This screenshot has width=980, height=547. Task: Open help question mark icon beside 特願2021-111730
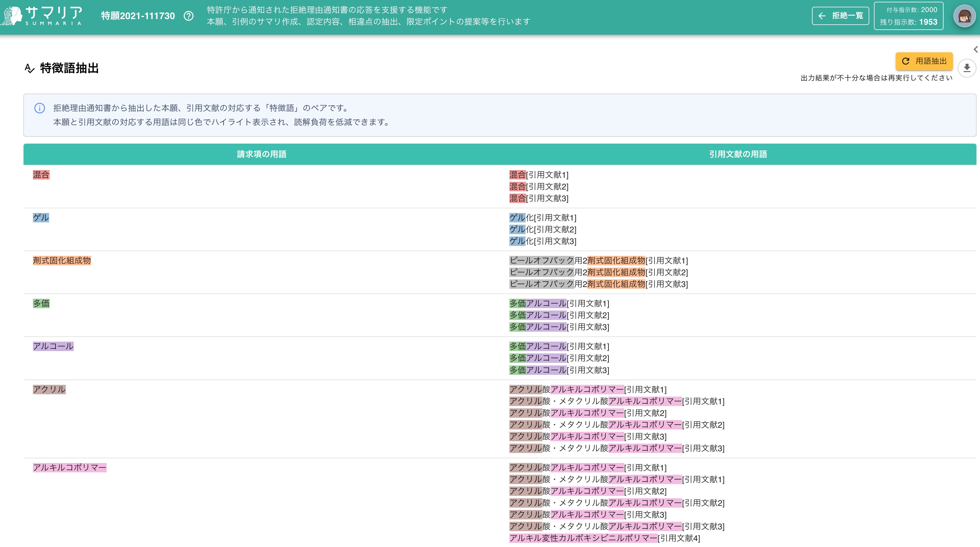pos(189,16)
